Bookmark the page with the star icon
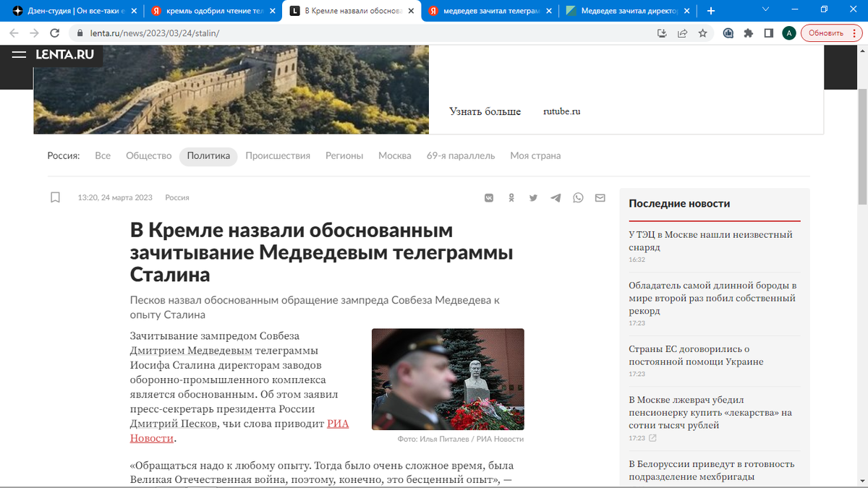 pyautogui.click(x=702, y=33)
